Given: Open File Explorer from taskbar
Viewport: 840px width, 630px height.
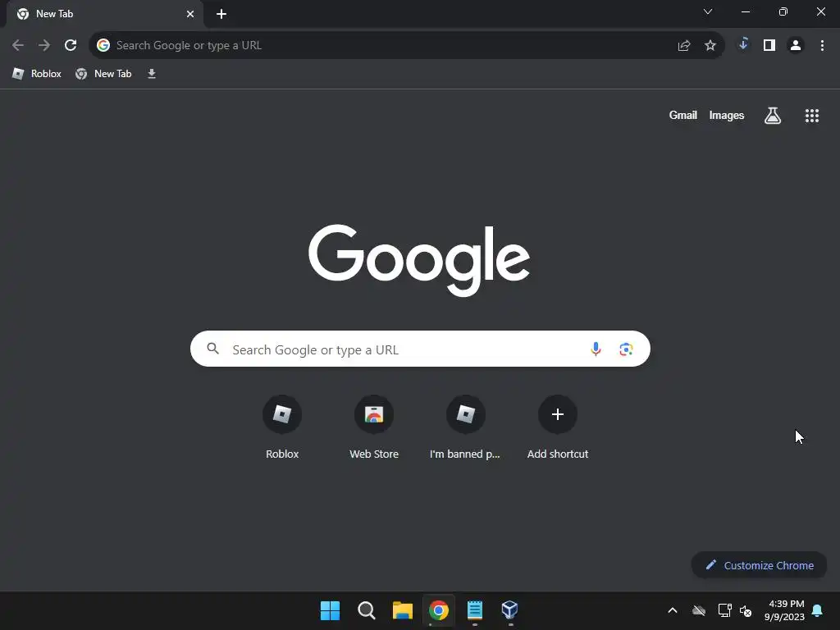Looking at the screenshot, I should click(x=402, y=610).
